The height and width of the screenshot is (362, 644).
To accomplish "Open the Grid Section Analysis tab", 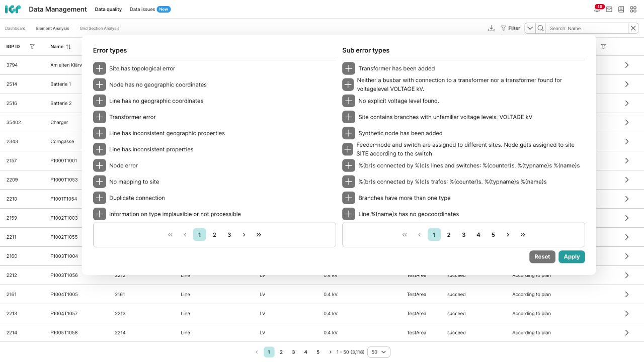I will (100, 29).
